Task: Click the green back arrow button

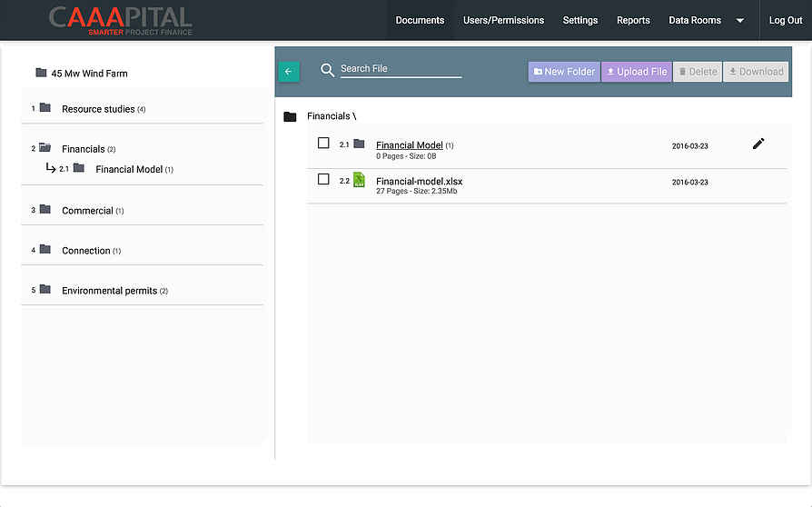Action: click(289, 72)
